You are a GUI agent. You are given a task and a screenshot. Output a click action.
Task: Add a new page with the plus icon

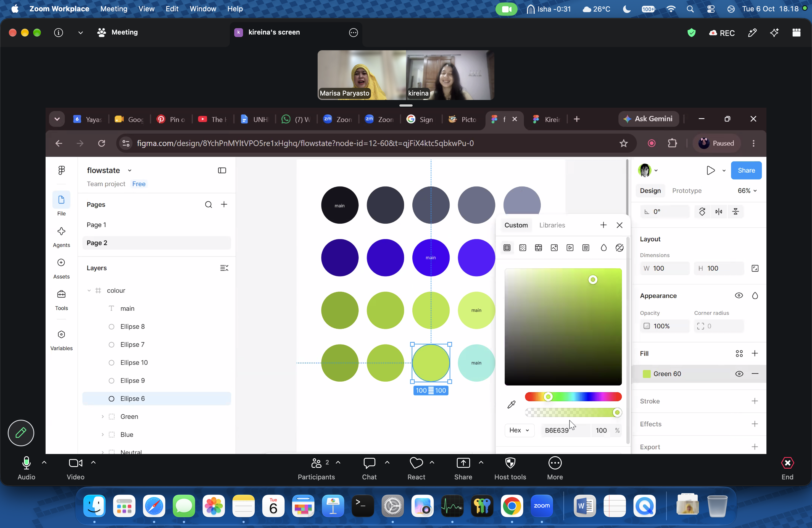[x=224, y=204]
